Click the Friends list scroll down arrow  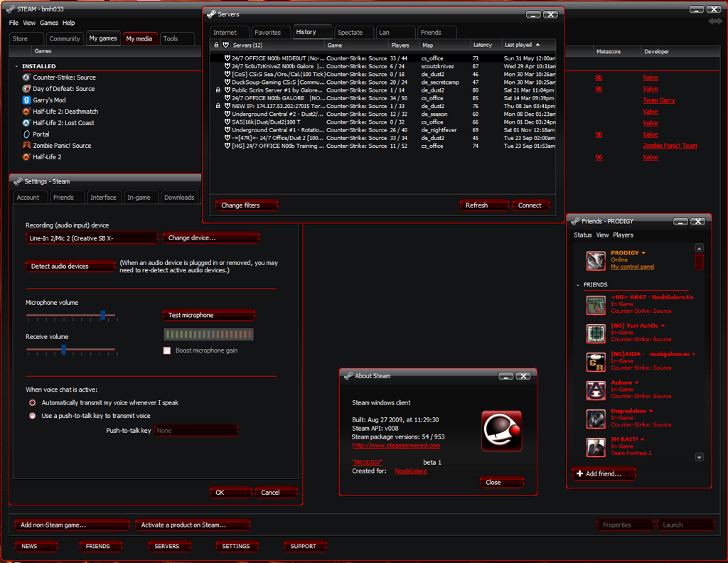point(700,457)
